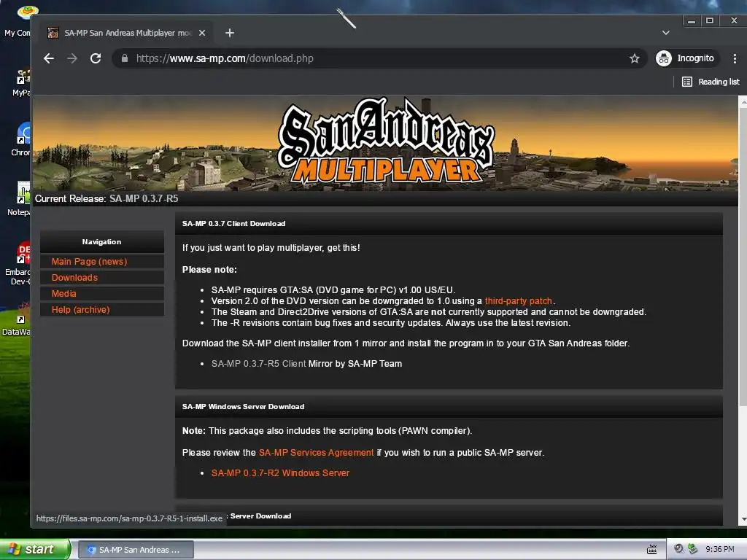The image size is (747, 560).
Task: Click the site padlock icon
Action: tap(124, 58)
